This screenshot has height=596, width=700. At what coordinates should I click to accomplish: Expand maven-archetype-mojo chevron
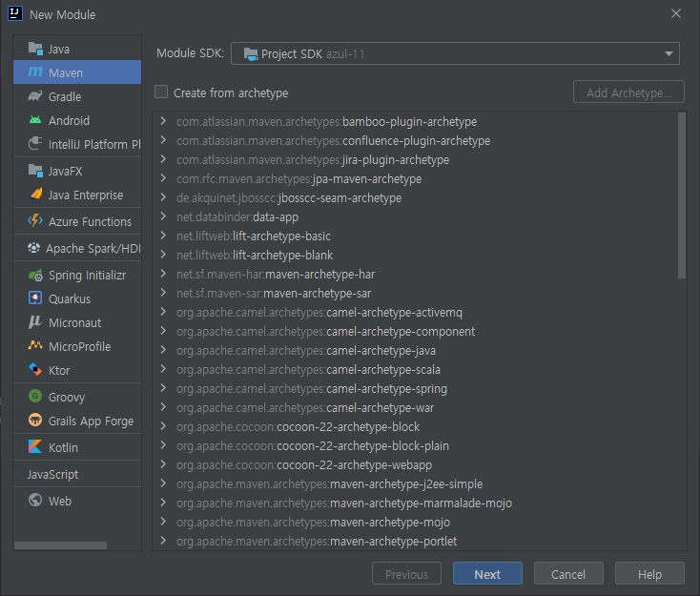coord(163,522)
